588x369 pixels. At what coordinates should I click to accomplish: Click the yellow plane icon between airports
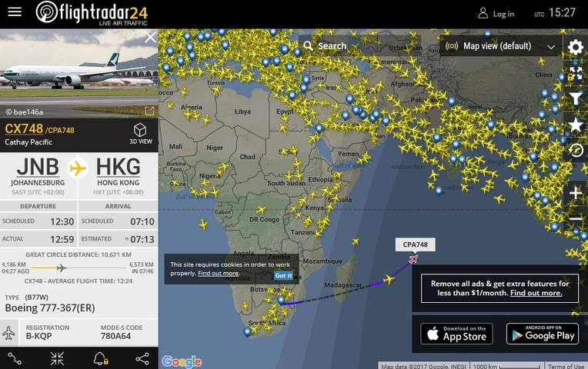coord(78,168)
